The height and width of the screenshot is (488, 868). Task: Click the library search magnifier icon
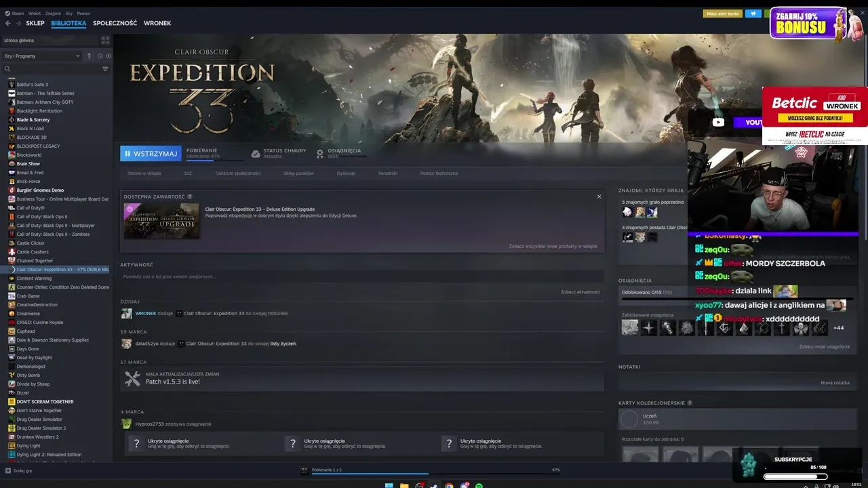7,68
